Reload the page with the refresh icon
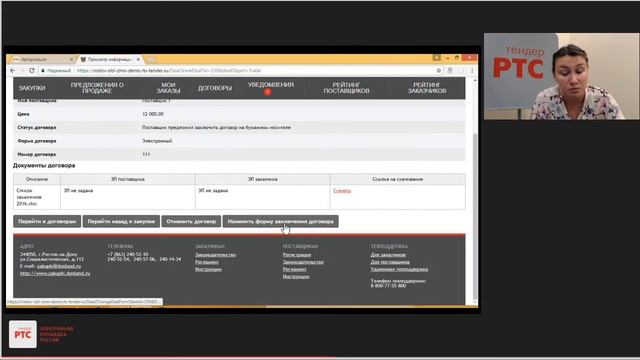 pyautogui.click(x=31, y=71)
